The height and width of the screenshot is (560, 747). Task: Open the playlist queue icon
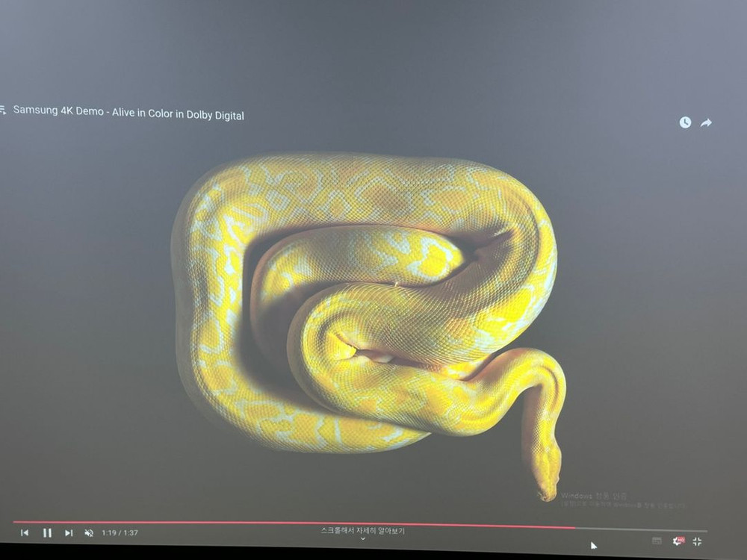3,109
